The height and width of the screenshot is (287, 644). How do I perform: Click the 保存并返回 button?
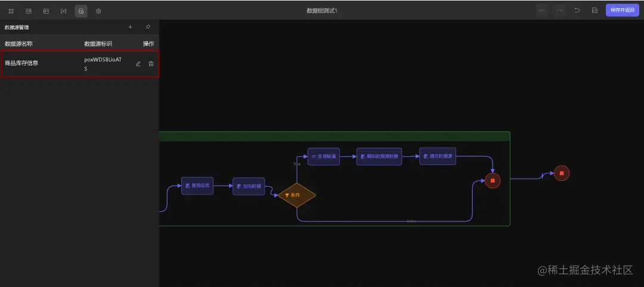pyautogui.click(x=622, y=10)
